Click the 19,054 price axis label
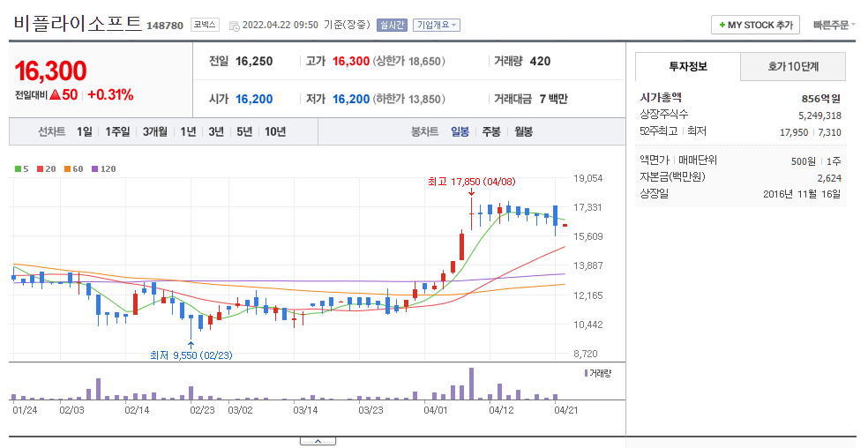Image resolution: width=868 pixels, height=448 pixels. coord(587,178)
